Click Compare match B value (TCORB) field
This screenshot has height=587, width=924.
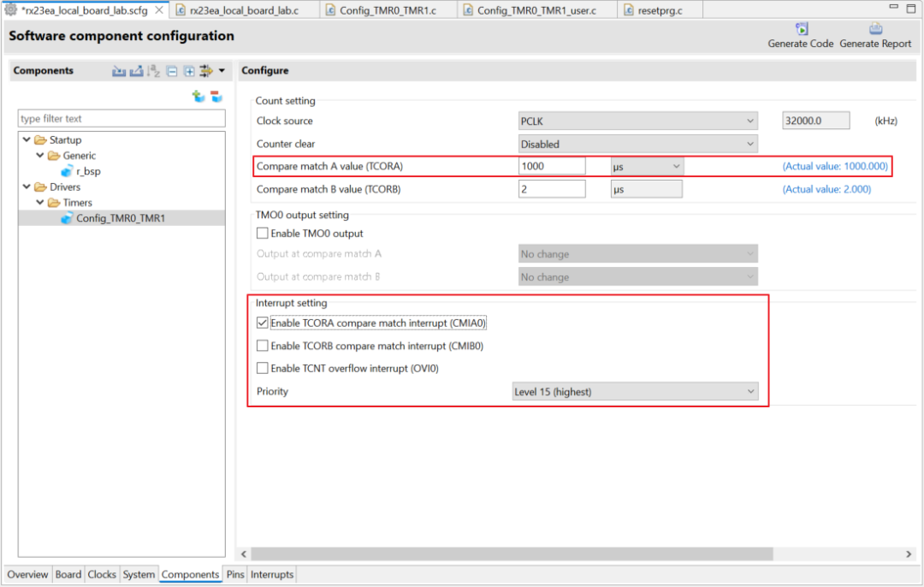coord(552,189)
